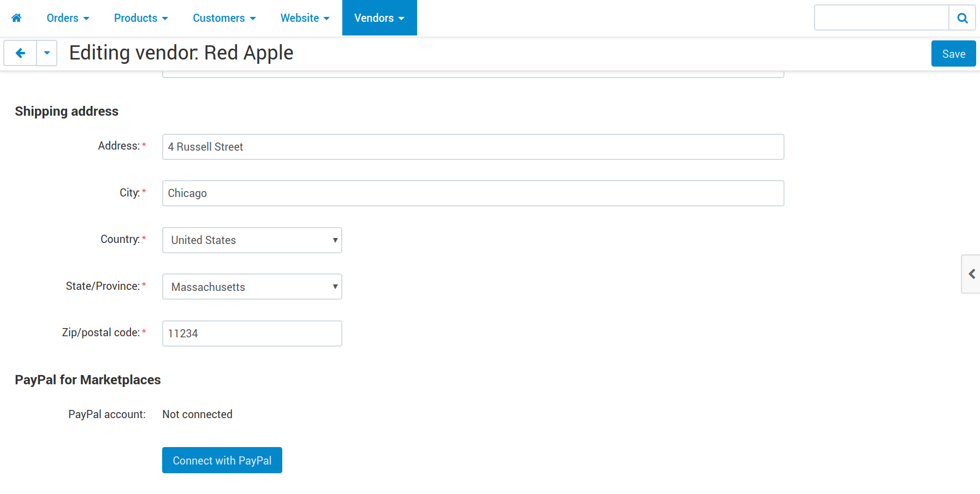Click the search magnifier icon

(x=963, y=18)
